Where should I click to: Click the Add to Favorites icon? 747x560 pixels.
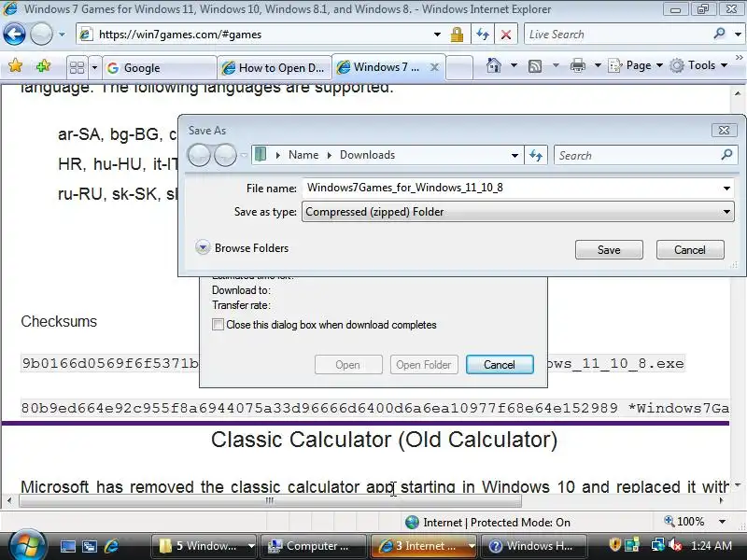tap(43, 65)
